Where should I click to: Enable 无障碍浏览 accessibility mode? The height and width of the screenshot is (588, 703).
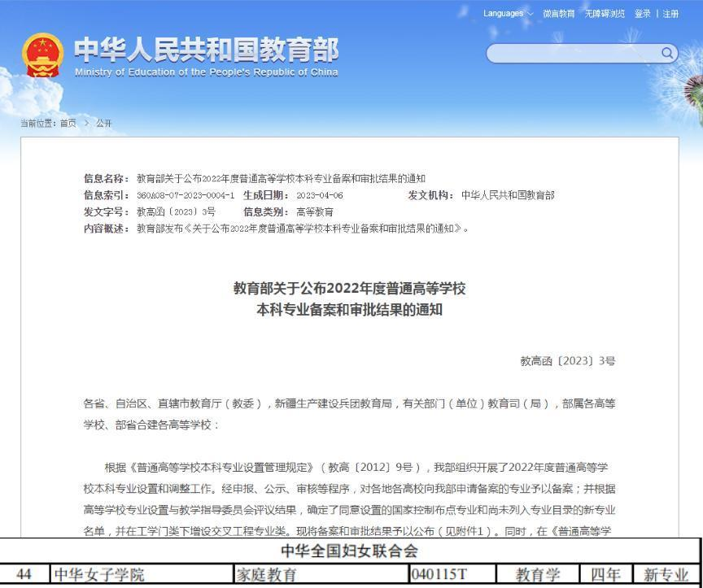click(605, 13)
